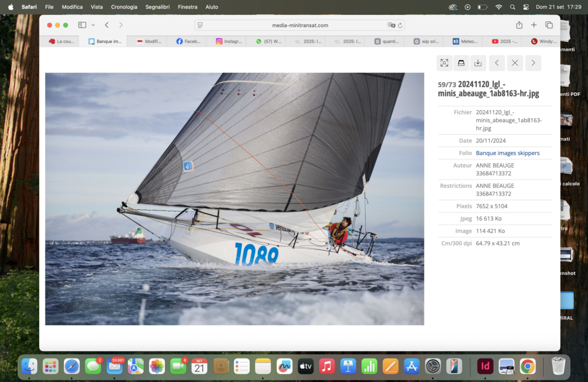Click the download image icon
Viewport: 588px width, 382px height.
(x=478, y=63)
